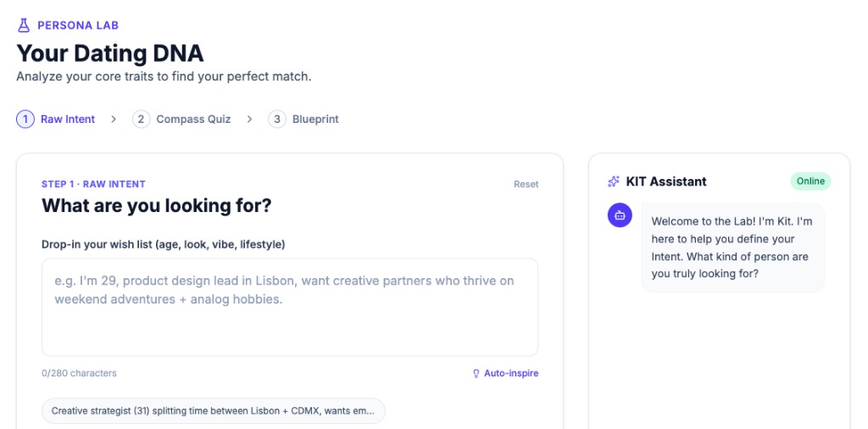Screen dimensions: 868x429
Task: Pick the Creative strategist suggestion chip
Action: [x=213, y=411]
